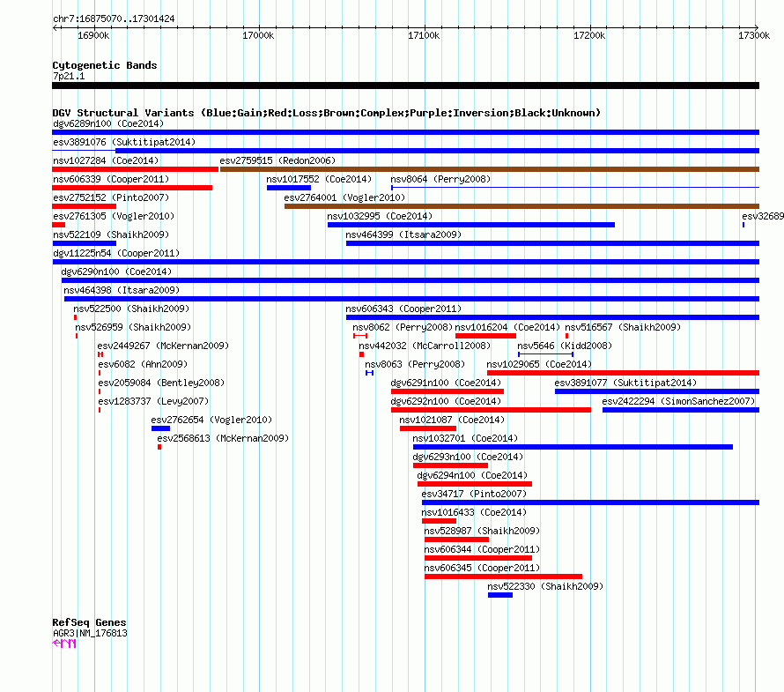Select nsv1032701 (Coe2014) variant label
The height and width of the screenshot is (692, 784).
(465, 438)
